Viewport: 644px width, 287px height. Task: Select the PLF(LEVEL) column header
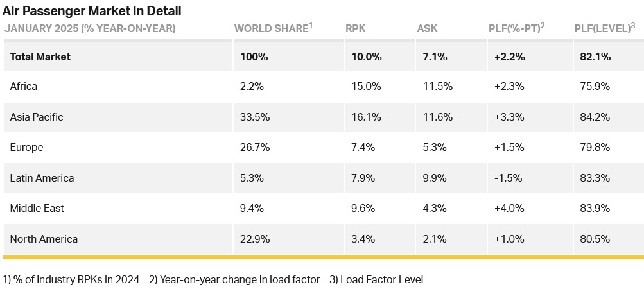605,28
